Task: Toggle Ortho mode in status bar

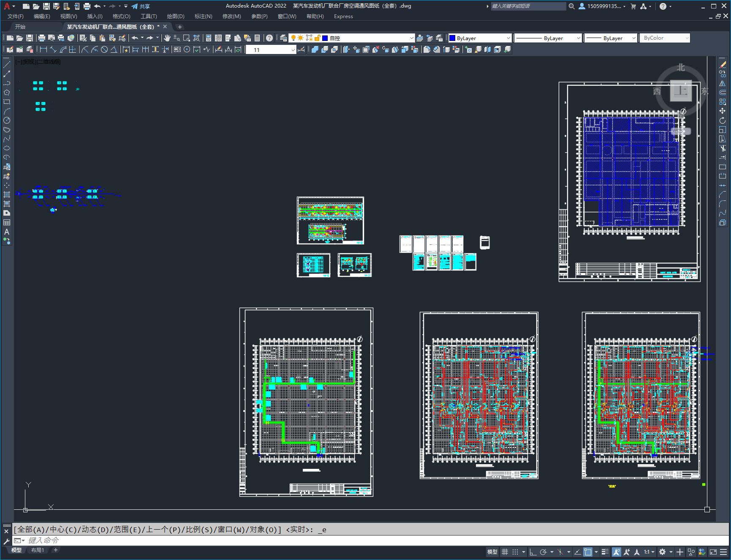Action: [x=533, y=552]
